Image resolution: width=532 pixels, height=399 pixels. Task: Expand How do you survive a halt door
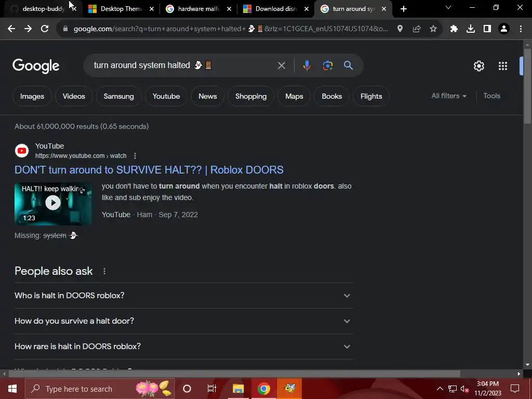click(184, 321)
